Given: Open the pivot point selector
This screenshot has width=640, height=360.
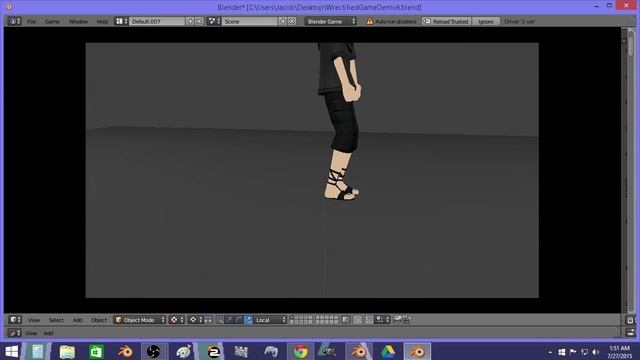Looking at the screenshot, I should point(195,320).
